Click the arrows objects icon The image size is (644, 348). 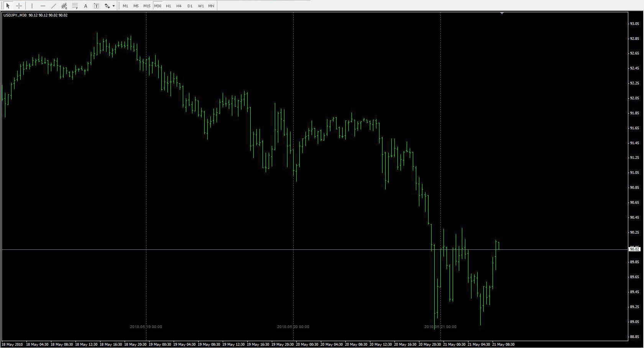107,6
